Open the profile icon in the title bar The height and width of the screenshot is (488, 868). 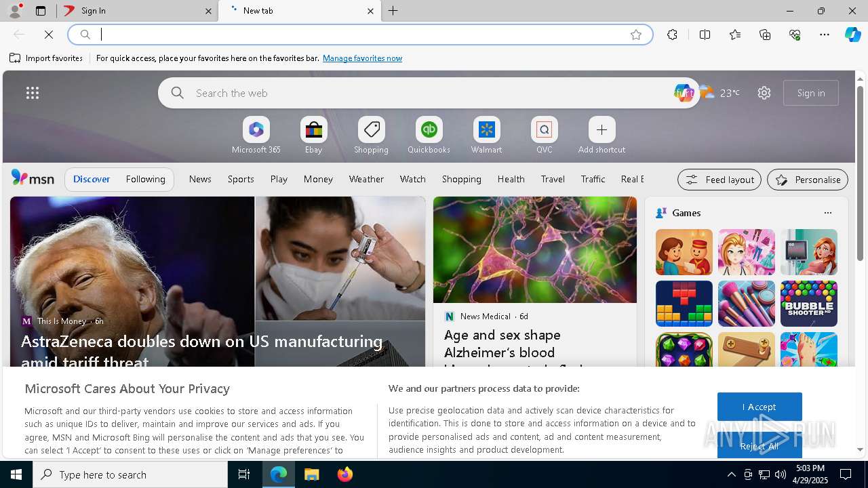pyautogui.click(x=15, y=11)
